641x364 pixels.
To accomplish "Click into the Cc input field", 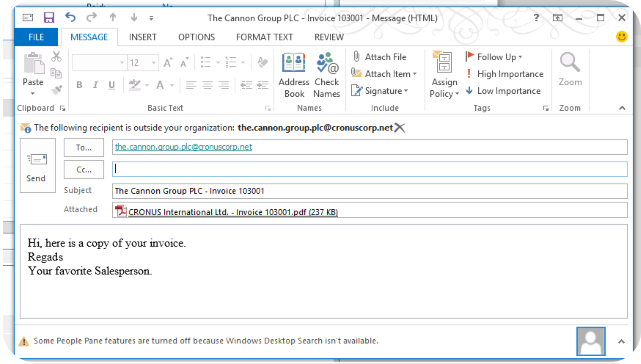I will pos(370,169).
